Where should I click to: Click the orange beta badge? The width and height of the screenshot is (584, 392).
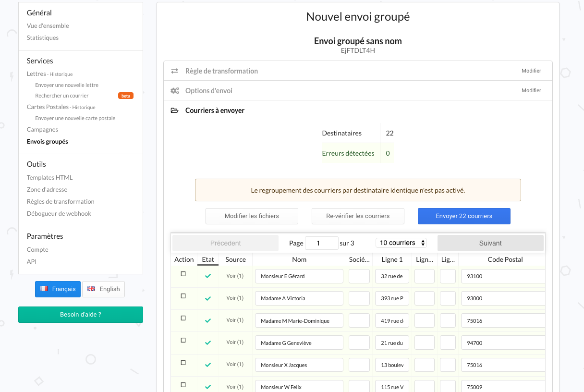tap(126, 96)
